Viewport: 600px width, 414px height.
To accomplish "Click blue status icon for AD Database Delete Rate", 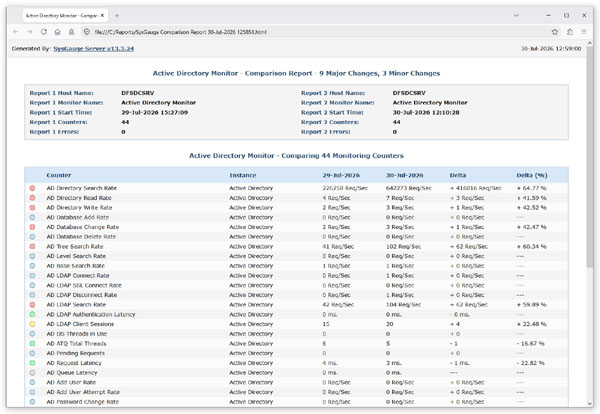I will [x=33, y=237].
